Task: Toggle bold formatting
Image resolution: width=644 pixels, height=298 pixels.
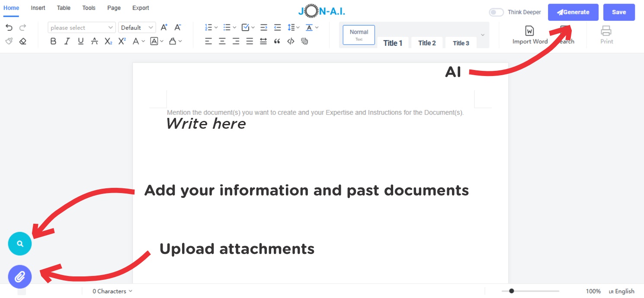Action: pyautogui.click(x=53, y=41)
